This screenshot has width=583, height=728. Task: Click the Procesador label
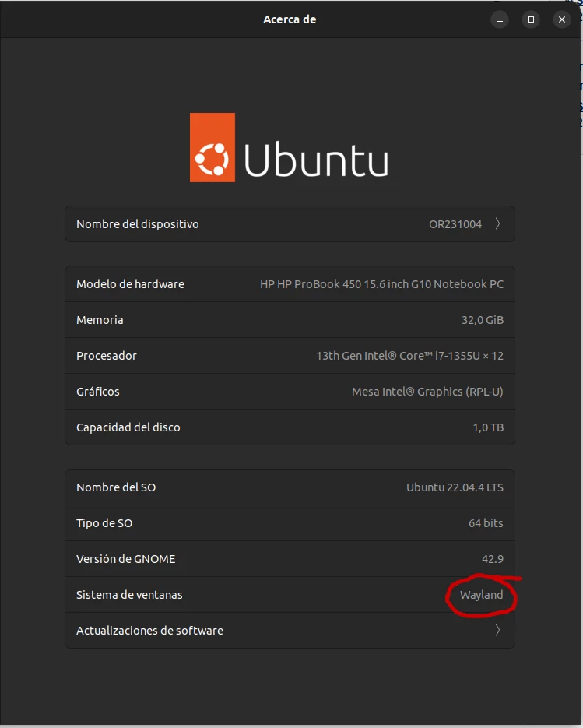tap(107, 356)
